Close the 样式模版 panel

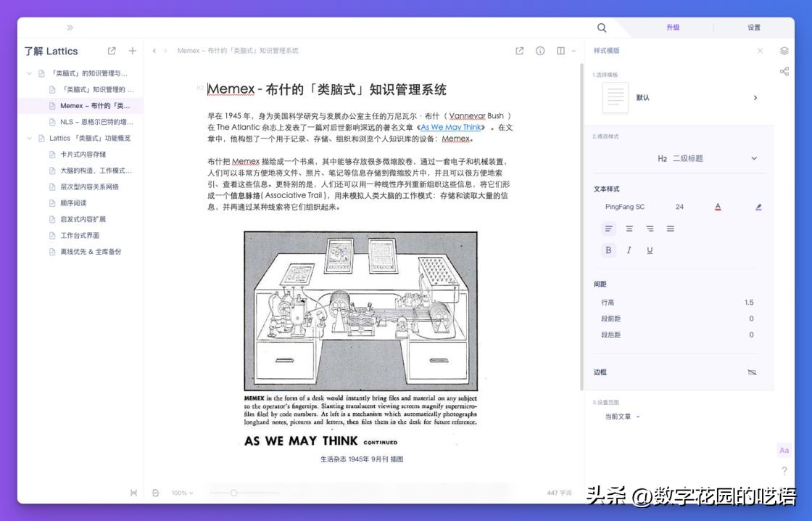pyautogui.click(x=760, y=51)
